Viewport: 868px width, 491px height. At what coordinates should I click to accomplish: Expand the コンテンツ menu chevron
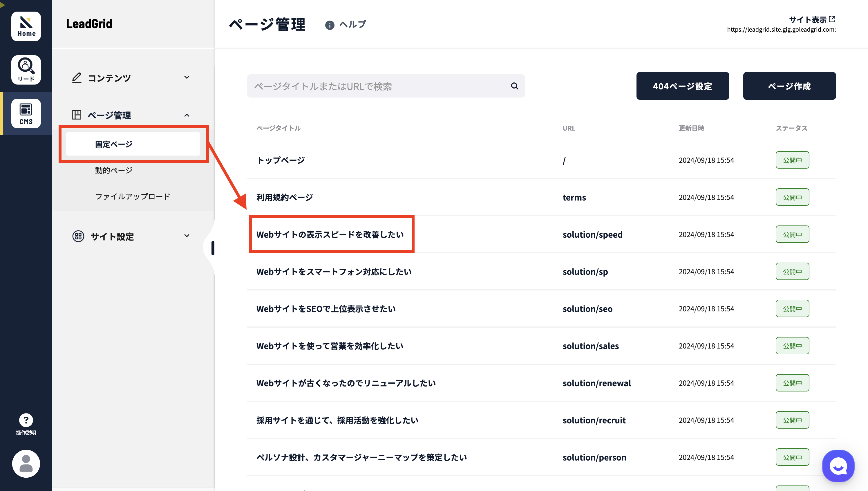(x=187, y=77)
